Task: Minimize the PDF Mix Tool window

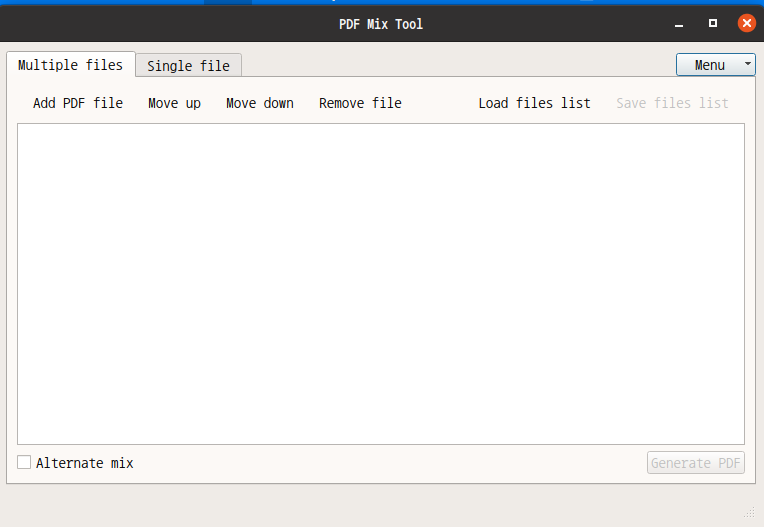Action: tap(679, 23)
